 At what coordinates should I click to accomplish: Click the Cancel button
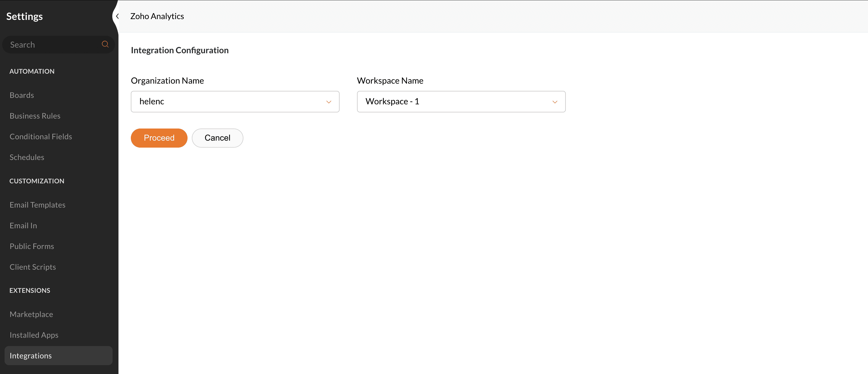click(217, 138)
